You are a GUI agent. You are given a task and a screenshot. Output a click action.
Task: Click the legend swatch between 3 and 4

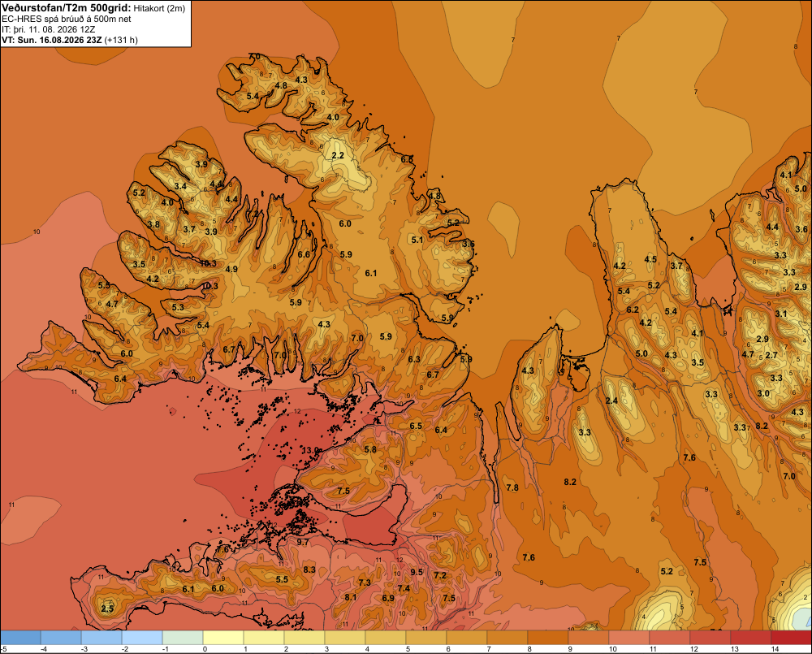(345, 637)
